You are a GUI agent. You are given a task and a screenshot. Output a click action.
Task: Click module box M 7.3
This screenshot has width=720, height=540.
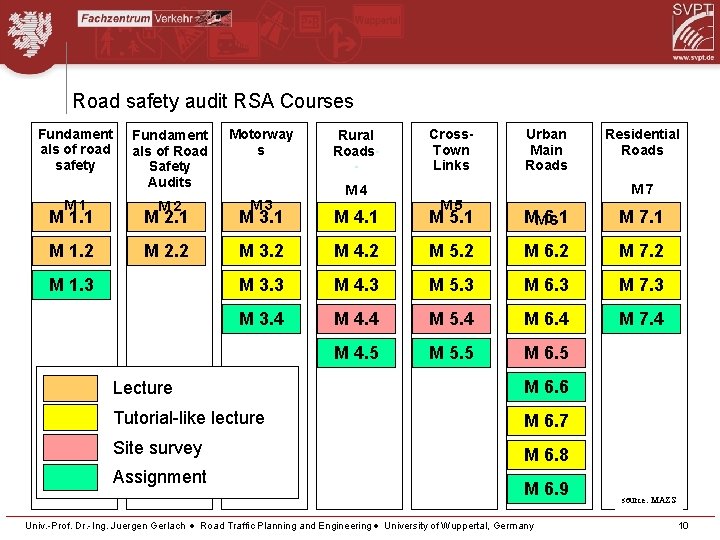point(641,285)
